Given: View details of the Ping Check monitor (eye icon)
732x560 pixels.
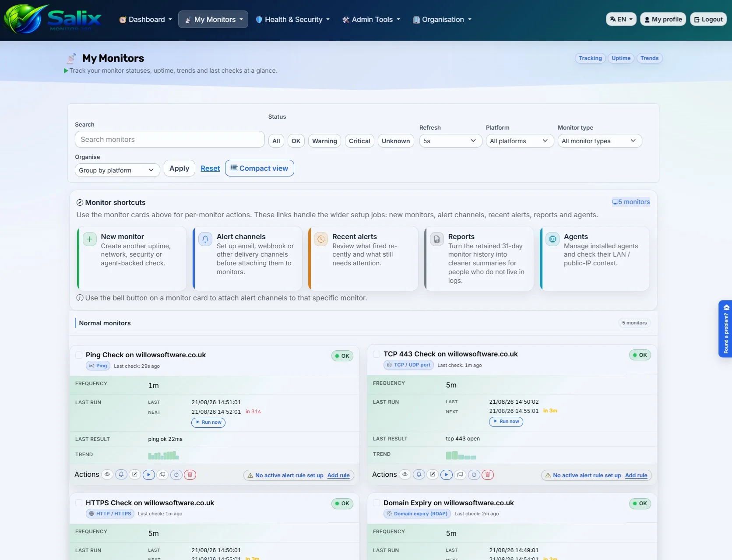Looking at the screenshot, I should 107,475.
